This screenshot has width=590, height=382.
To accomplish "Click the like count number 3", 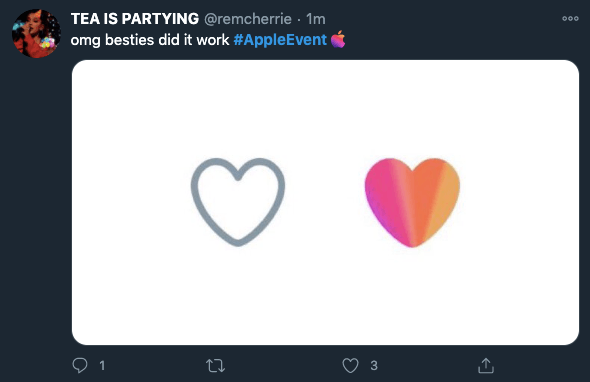I will pos(374,365).
